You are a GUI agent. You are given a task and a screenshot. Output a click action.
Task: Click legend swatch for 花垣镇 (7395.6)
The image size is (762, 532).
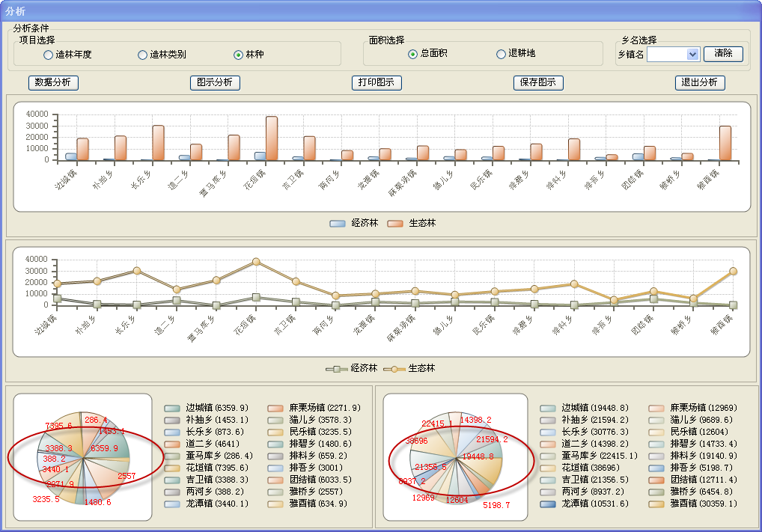pyautogui.click(x=172, y=468)
